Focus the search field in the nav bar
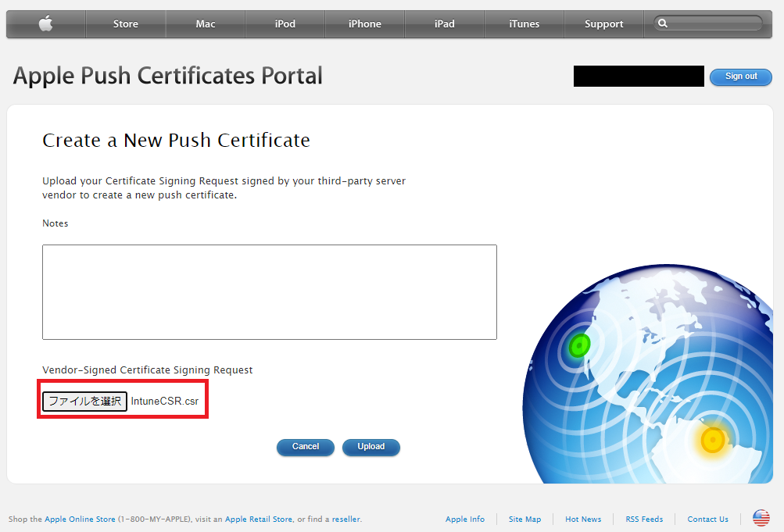Viewport: 784px width, 532px height. click(x=708, y=23)
